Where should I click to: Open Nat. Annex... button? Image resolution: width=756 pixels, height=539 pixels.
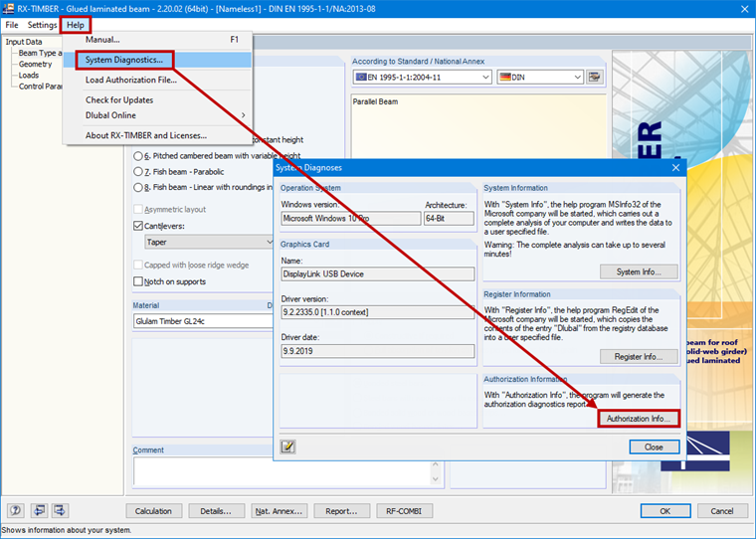[279, 511]
